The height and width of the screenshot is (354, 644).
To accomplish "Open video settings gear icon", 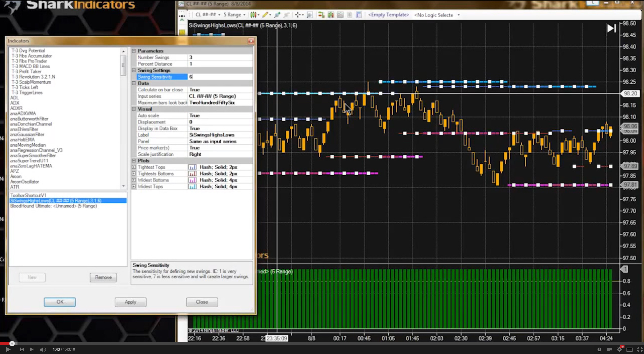I will click(619, 349).
